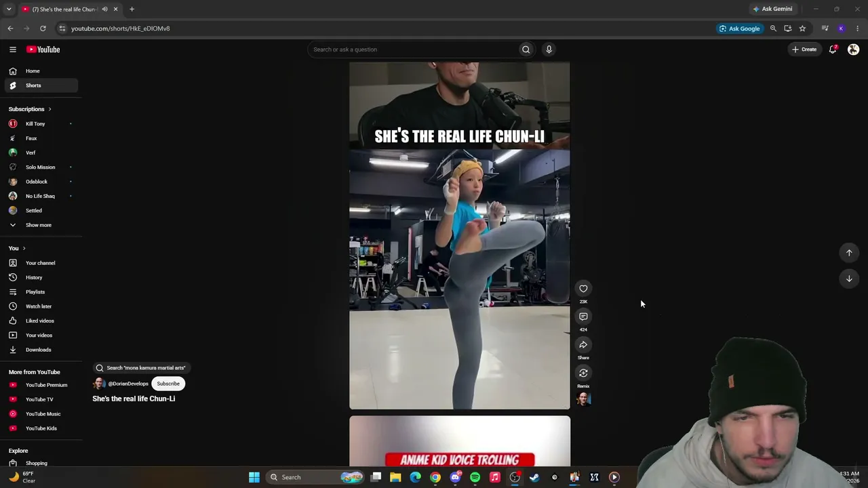
Task: Open Watch later in the sidebar
Action: (x=41, y=306)
